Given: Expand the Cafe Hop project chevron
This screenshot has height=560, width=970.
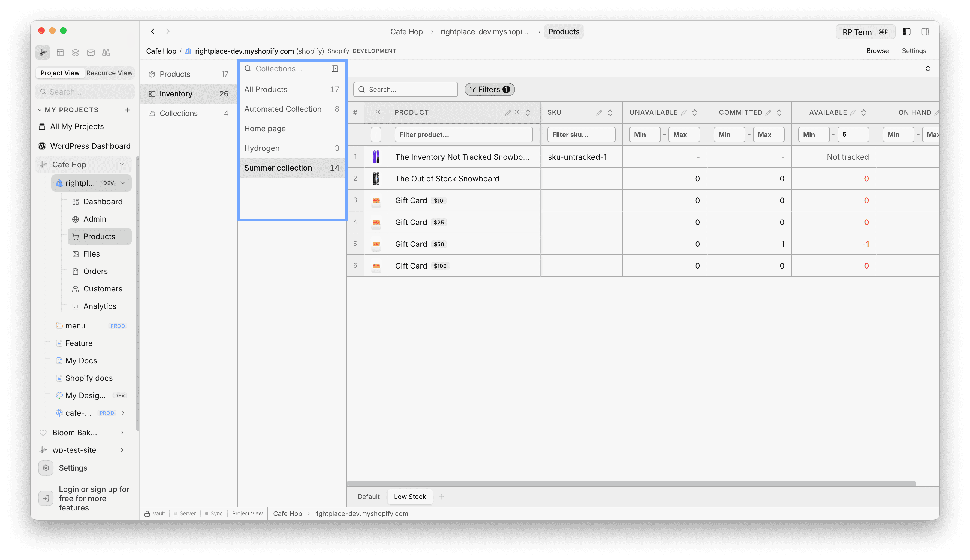Looking at the screenshot, I should coord(122,164).
